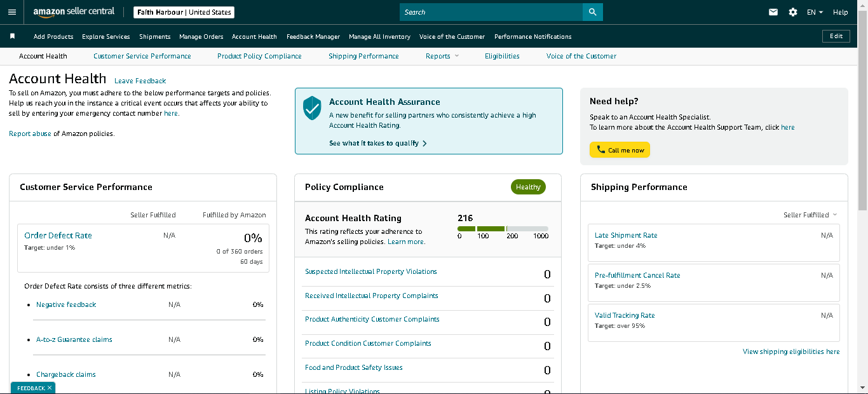Open the Help link in header
The height and width of the screenshot is (394, 868).
point(840,12)
